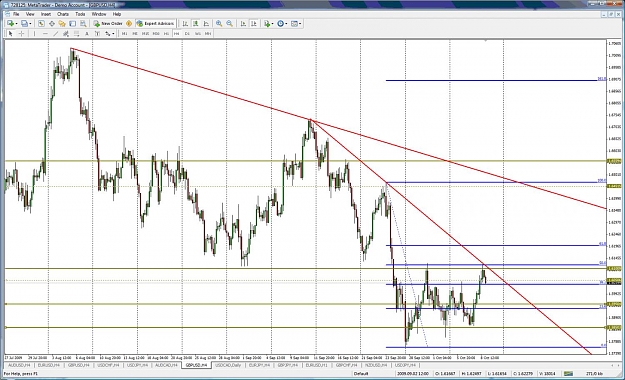The image size is (625, 380).
Task: Toggle the Terminal panel
Action: (72, 24)
